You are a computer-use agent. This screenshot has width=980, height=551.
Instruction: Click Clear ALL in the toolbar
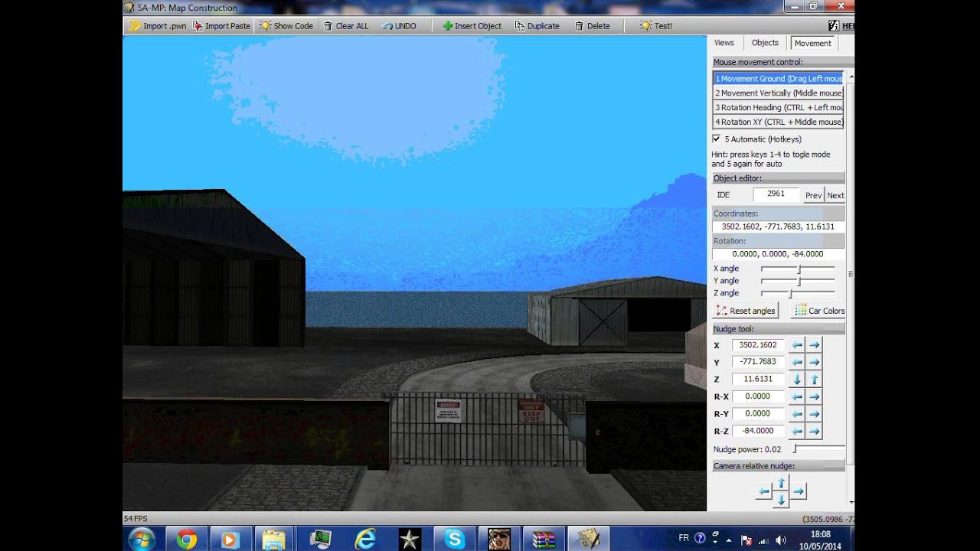click(x=346, y=26)
